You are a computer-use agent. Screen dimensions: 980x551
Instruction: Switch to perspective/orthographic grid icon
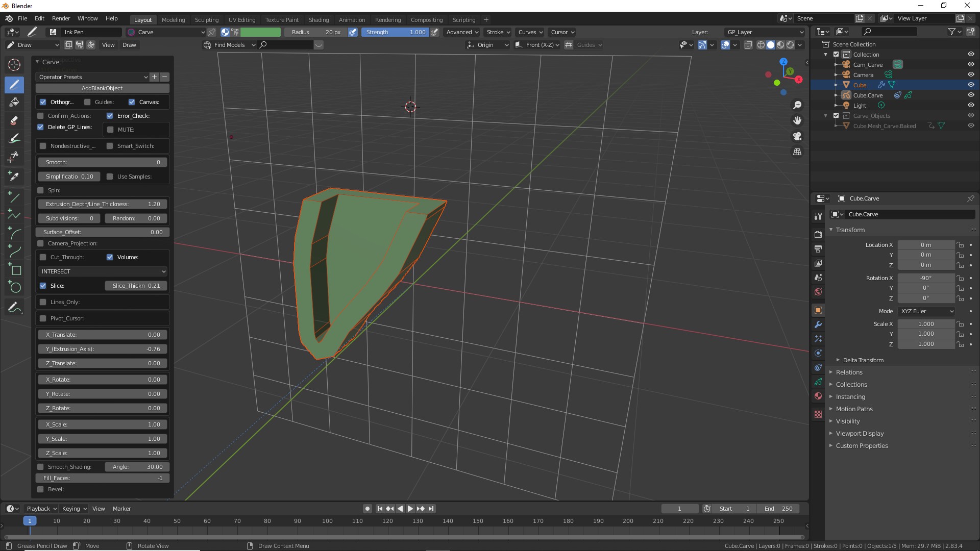coord(797,152)
